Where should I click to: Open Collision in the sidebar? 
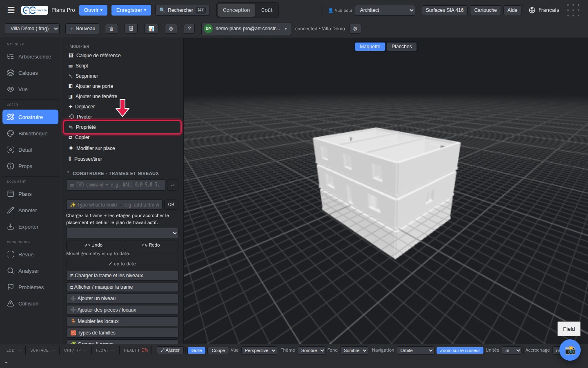tap(31, 304)
